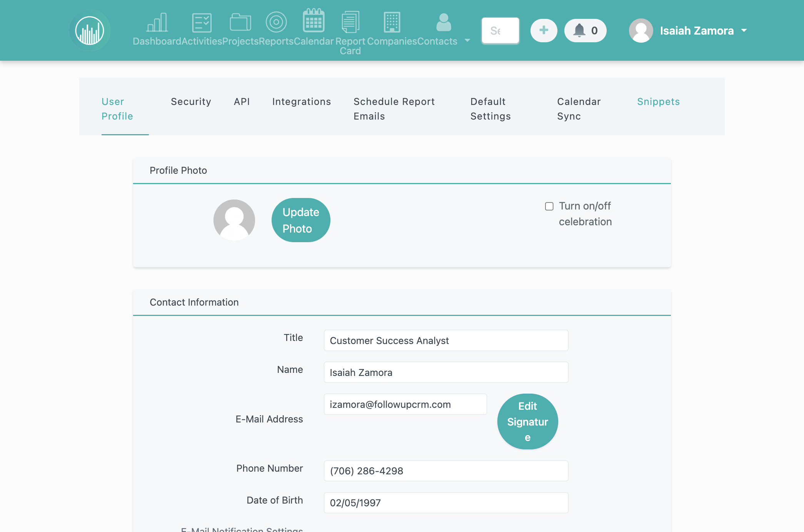Open the Companies building icon

(392, 22)
